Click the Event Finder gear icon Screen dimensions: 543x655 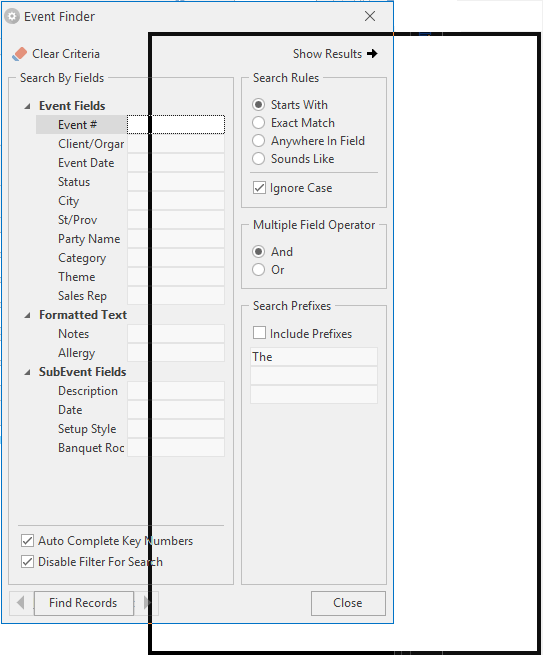12,17
